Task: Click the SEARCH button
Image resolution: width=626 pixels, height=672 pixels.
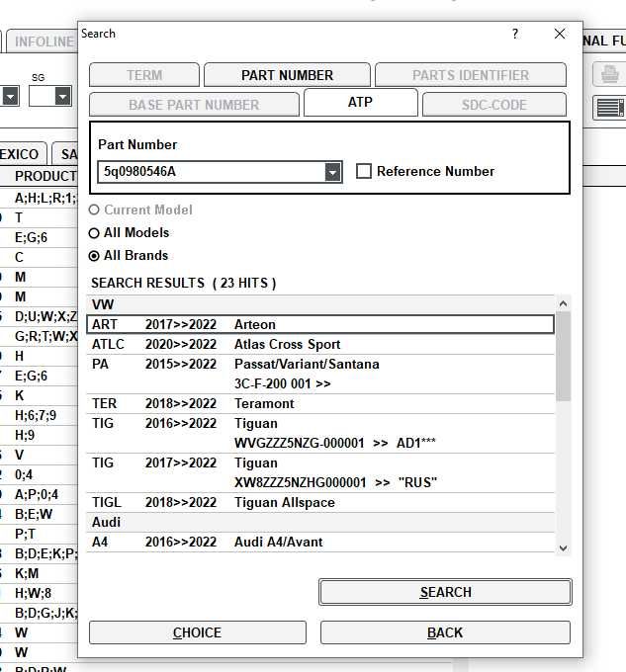Action: [445, 592]
